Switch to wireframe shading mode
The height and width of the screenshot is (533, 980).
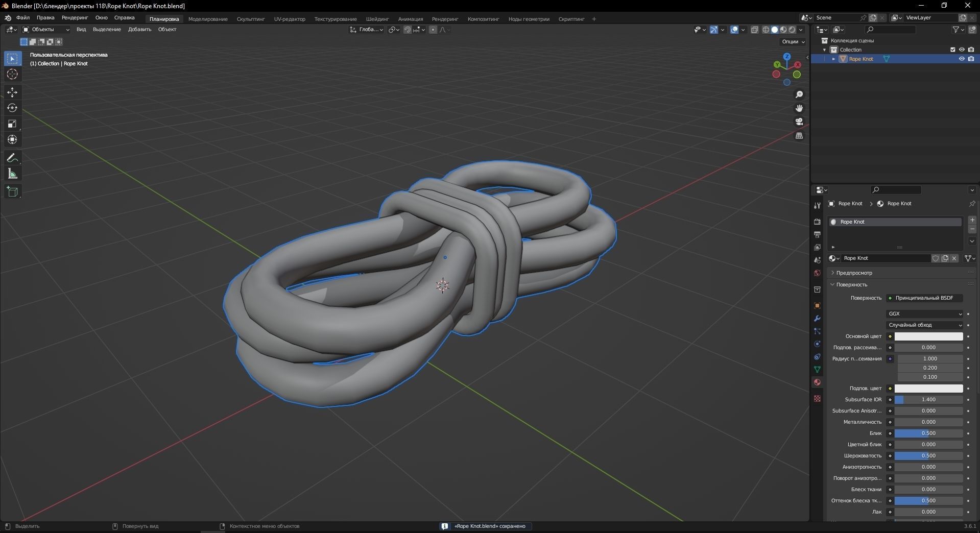tap(766, 30)
